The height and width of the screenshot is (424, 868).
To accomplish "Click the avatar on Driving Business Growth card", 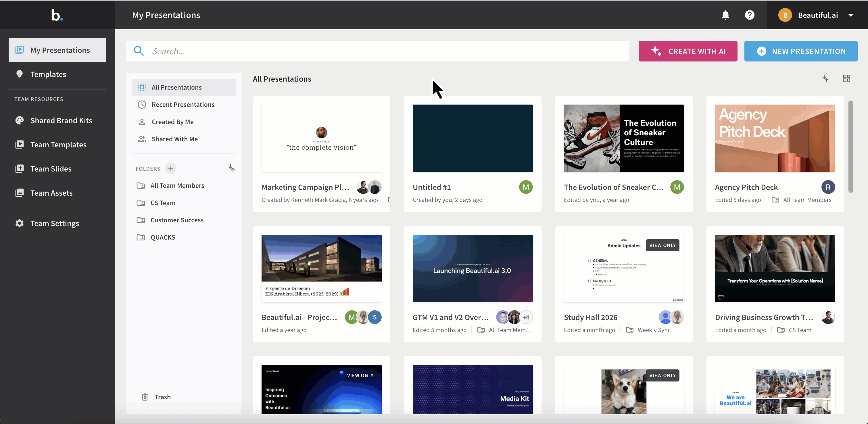I will click(828, 317).
